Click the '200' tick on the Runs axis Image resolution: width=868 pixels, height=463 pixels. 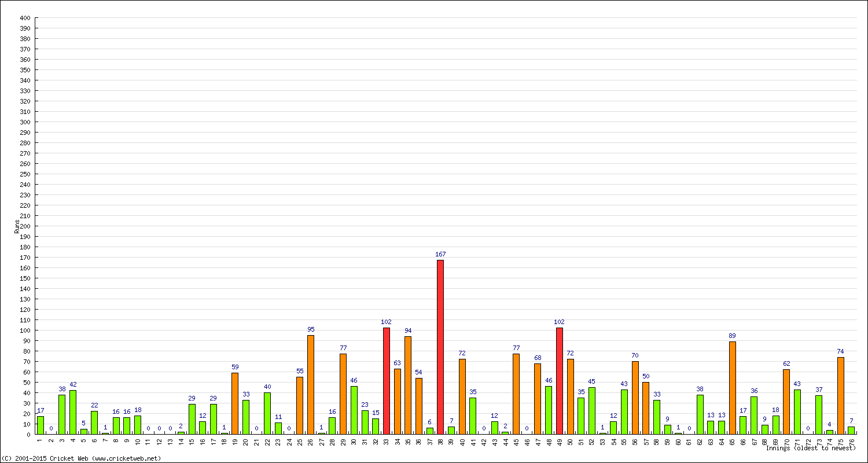[24, 226]
